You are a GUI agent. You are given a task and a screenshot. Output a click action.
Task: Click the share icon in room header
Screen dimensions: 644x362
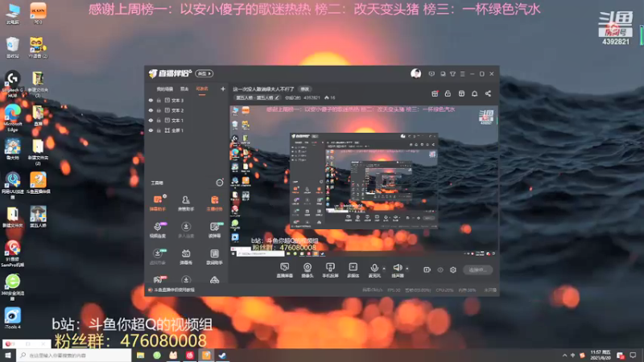[488, 93]
